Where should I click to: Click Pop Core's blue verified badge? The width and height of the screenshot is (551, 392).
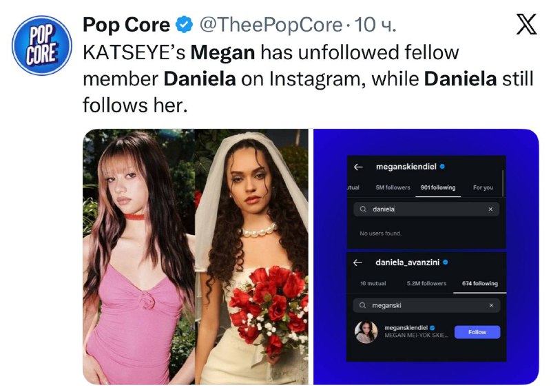[x=184, y=25]
